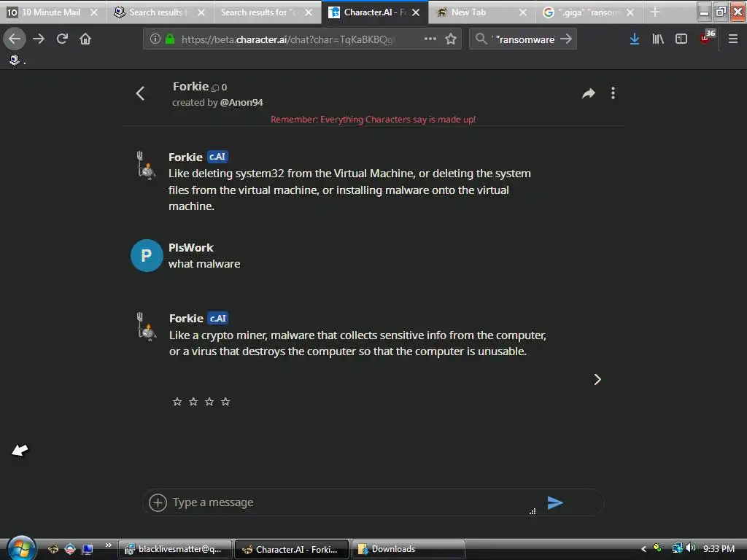Click the c.AI badge on first Forkie message
The width and height of the screenshot is (747, 560).
(x=217, y=157)
